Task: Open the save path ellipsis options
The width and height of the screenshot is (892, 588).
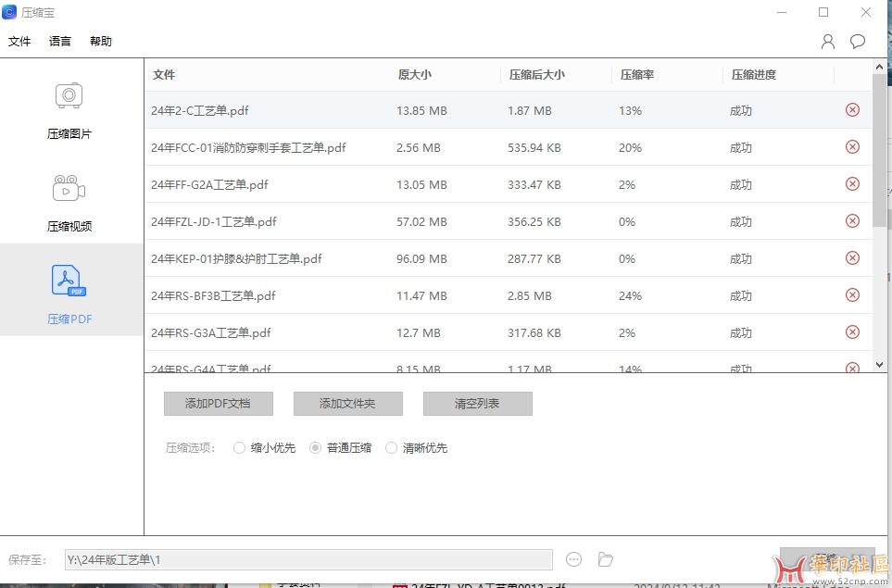Action: click(x=573, y=559)
